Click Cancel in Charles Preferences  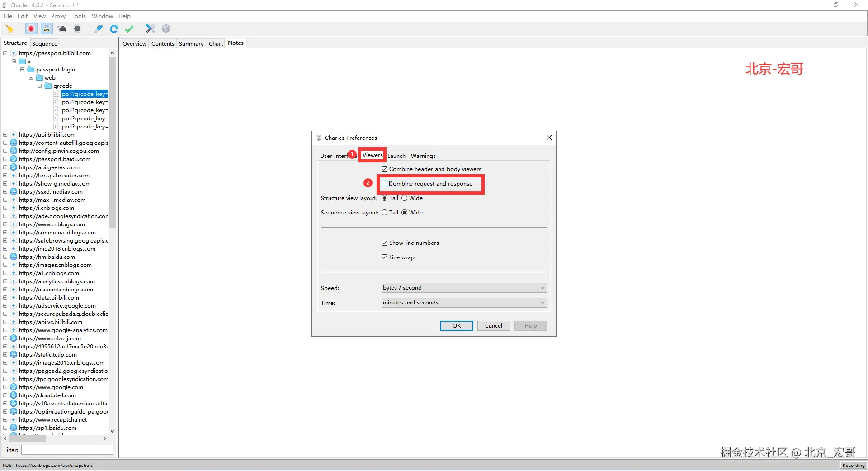coord(494,326)
